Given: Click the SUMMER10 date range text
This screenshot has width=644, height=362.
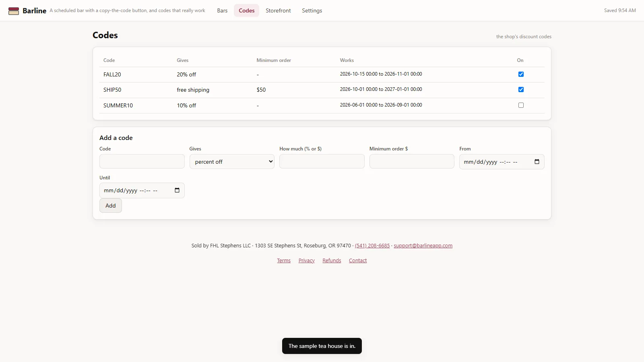Looking at the screenshot, I should point(381,105).
